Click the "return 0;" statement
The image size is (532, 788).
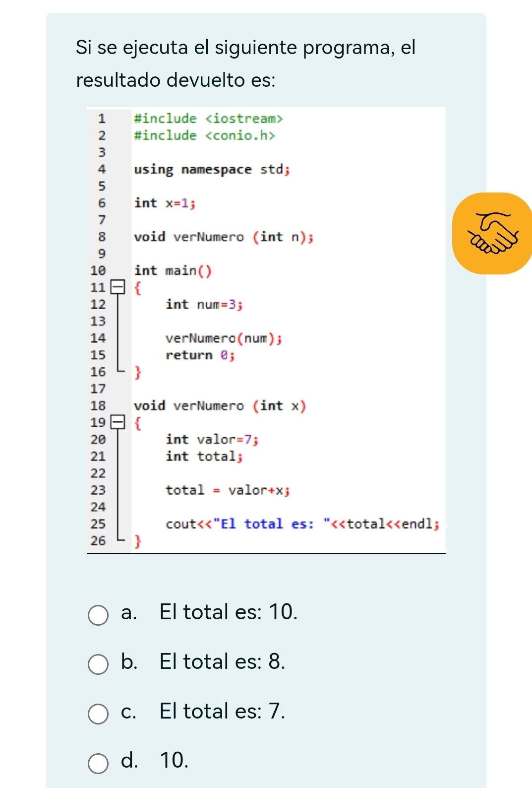(200, 355)
